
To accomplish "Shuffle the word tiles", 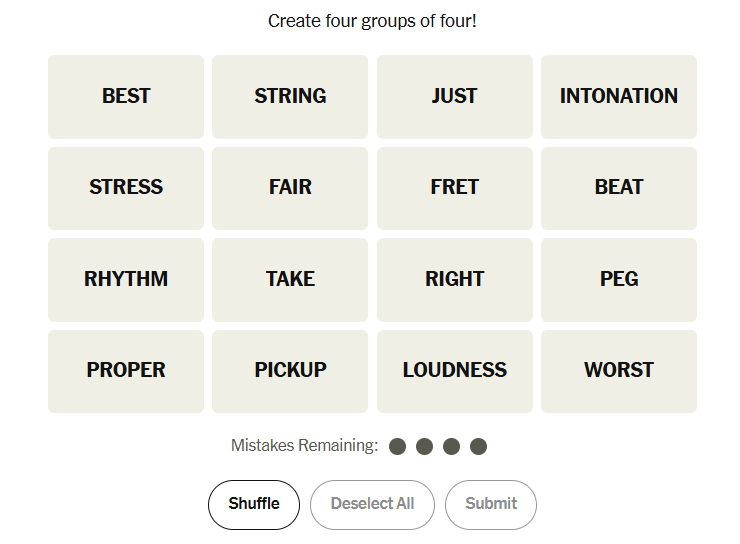I will 254,504.
